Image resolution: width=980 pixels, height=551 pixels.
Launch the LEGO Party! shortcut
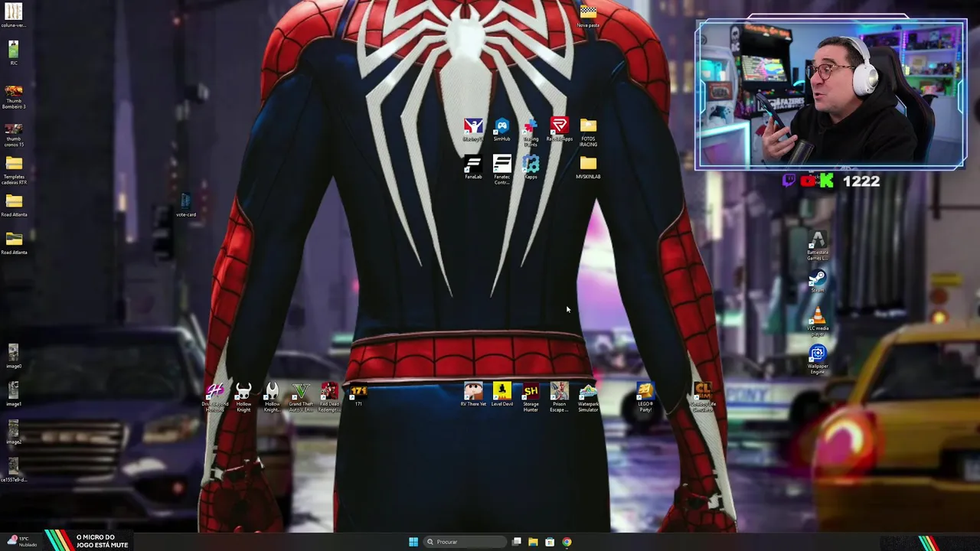tap(645, 397)
